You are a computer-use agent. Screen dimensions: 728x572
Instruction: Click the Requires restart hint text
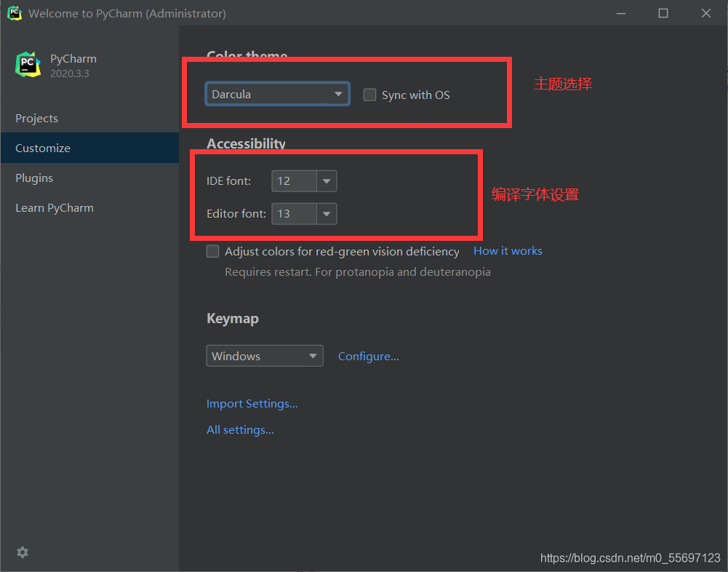(x=358, y=272)
